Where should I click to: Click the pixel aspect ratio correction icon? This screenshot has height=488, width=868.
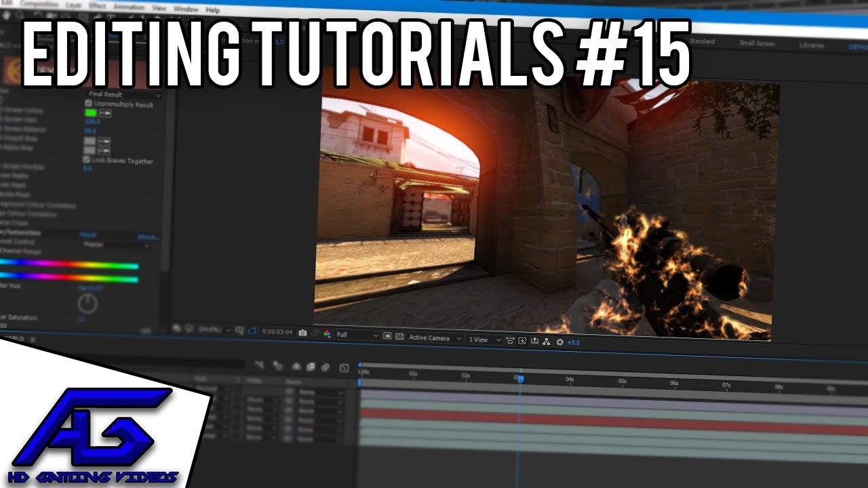tap(509, 340)
